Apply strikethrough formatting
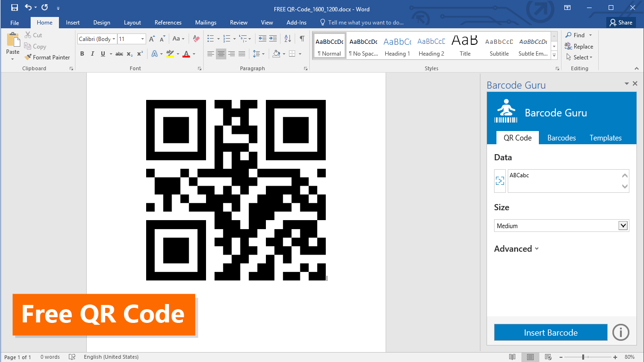Viewport: 644px width, 362px height. click(x=119, y=54)
